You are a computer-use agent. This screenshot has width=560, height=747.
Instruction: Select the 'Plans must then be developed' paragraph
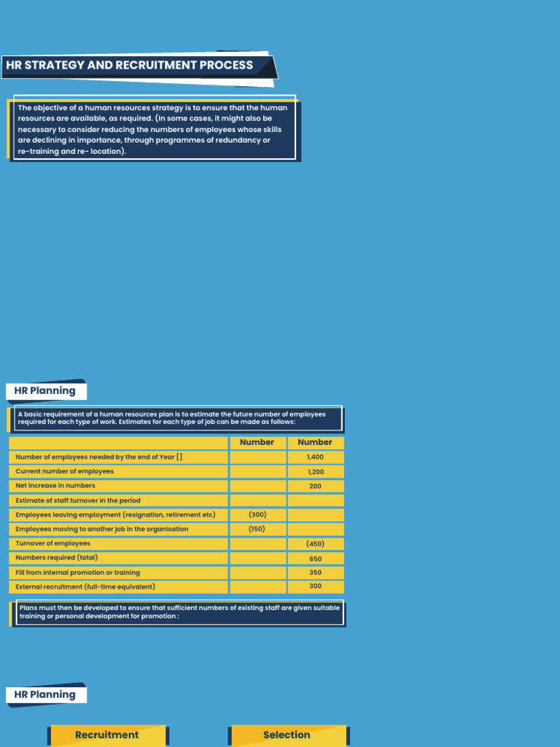(x=179, y=612)
